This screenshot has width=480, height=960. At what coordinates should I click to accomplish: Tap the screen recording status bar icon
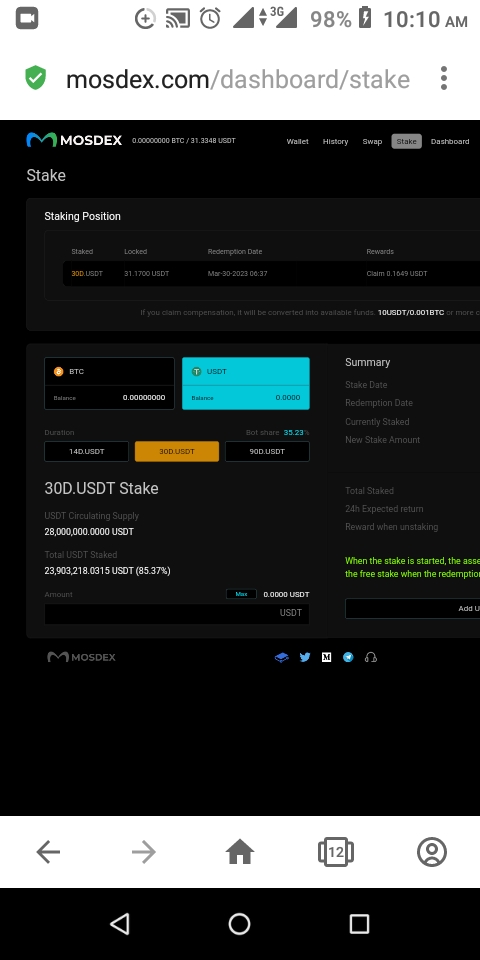pos(27,18)
